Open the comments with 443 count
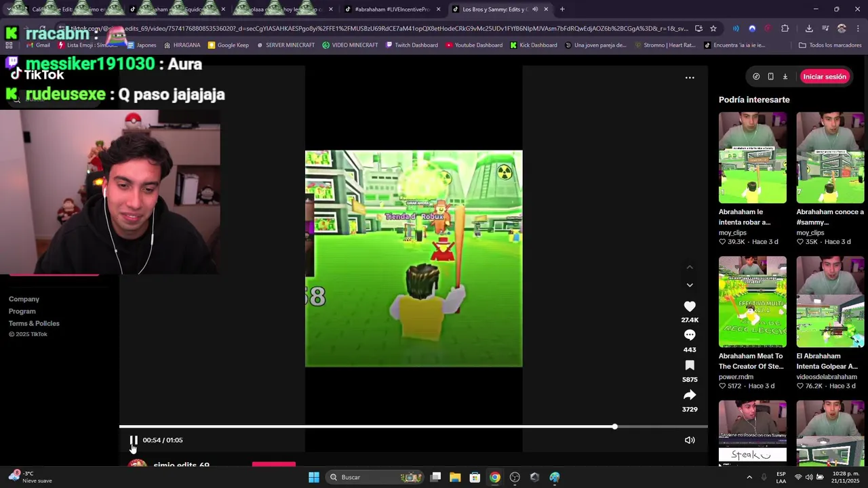The image size is (868, 488). click(690, 335)
